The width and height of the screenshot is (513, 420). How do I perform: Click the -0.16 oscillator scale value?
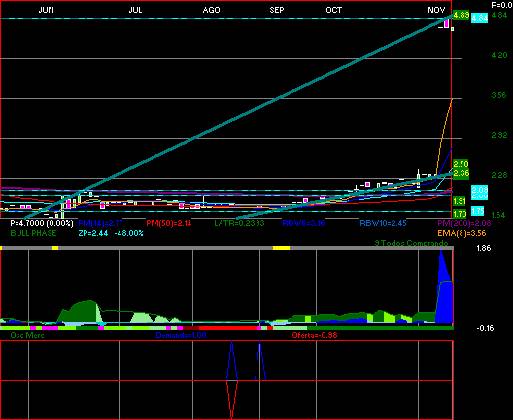coord(485,328)
